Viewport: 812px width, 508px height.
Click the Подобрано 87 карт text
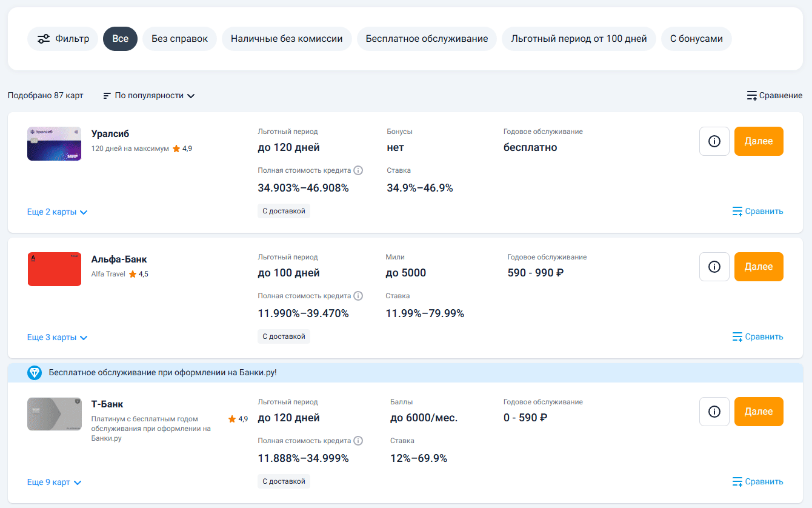pyautogui.click(x=45, y=96)
